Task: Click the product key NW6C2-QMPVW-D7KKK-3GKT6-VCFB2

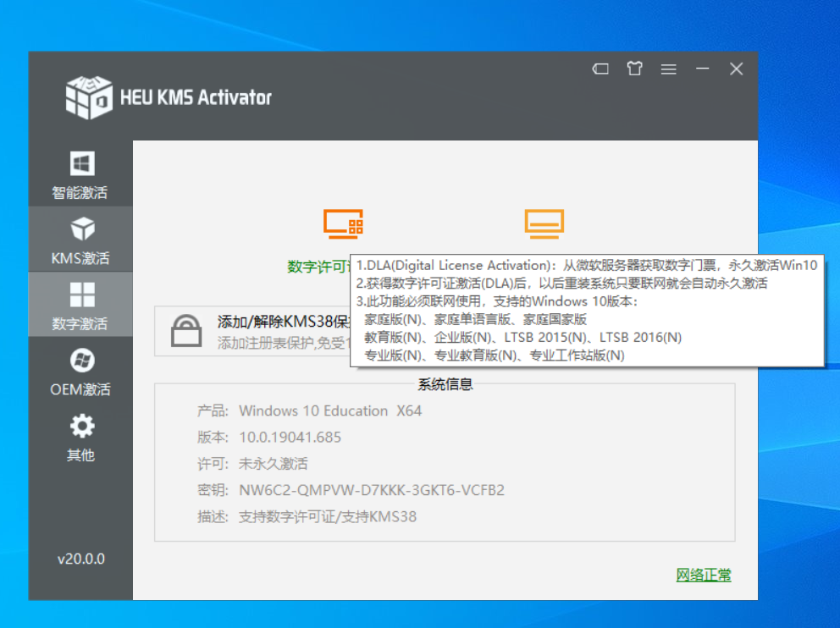Action: point(372,490)
